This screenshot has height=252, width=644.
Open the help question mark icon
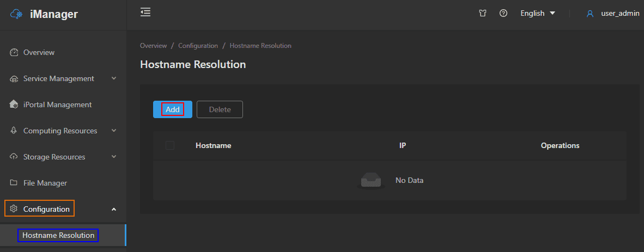coord(503,14)
